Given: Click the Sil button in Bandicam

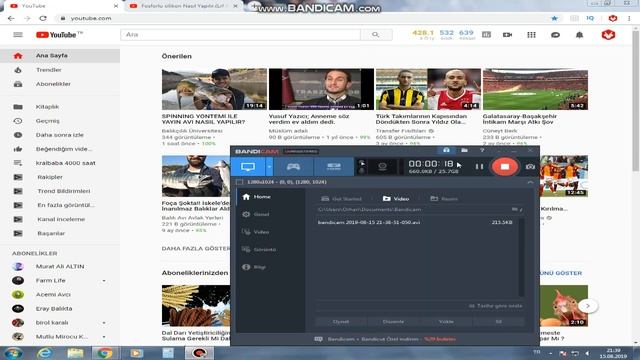Looking at the screenshot, I should pyautogui.click(x=498, y=322).
